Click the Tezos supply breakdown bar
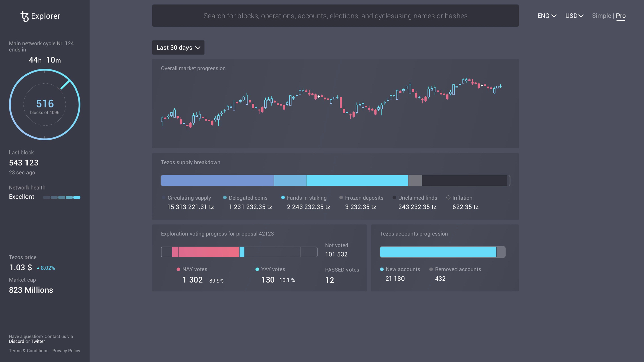This screenshot has width=644, height=362. coord(335,180)
